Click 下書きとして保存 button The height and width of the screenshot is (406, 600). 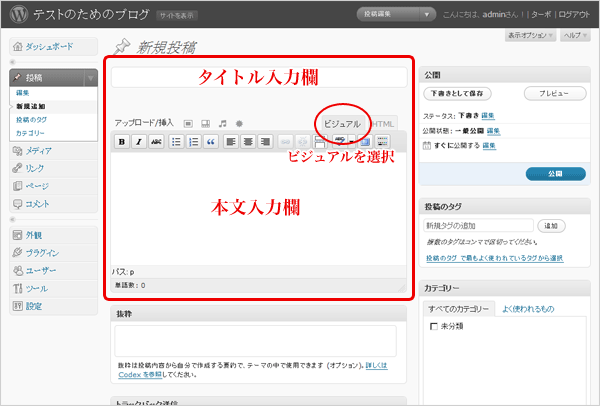457,93
